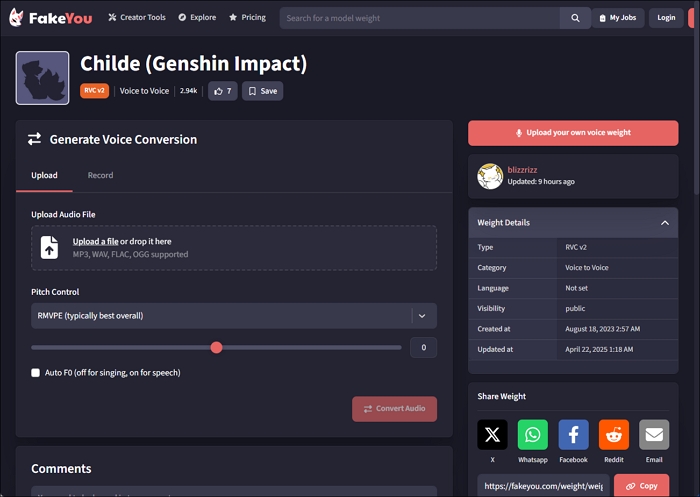Focus the model weight search field
Viewport: 700px width, 497px height.
pos(420,18)
